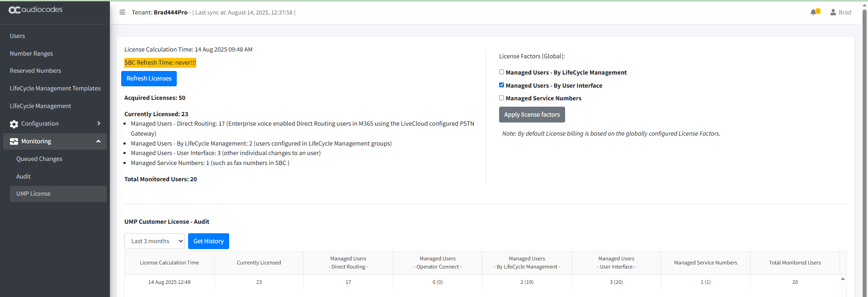Open Queued Changes under Monitoring
Viewport: 868px width, 297px height.
39,159
